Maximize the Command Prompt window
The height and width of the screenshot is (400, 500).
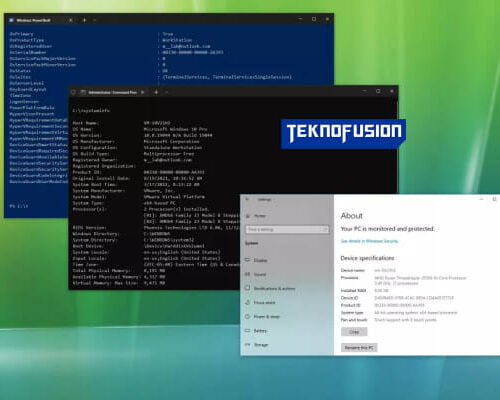click(378, 91)
